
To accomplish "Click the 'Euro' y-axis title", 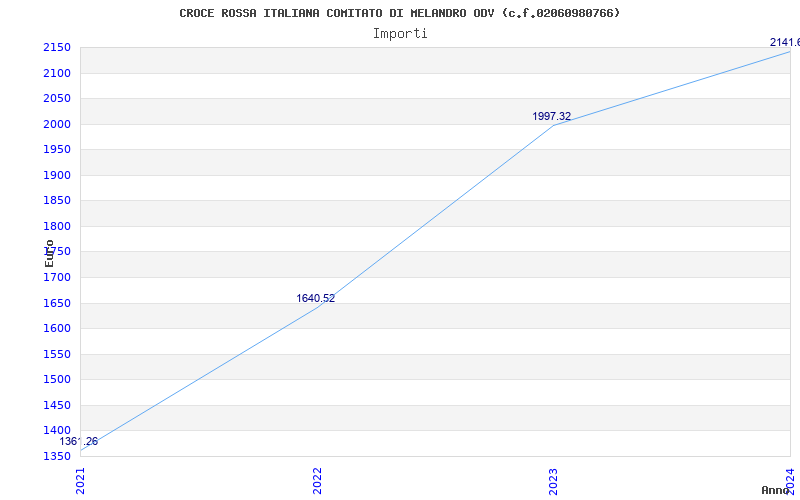I will pos(49,254).
